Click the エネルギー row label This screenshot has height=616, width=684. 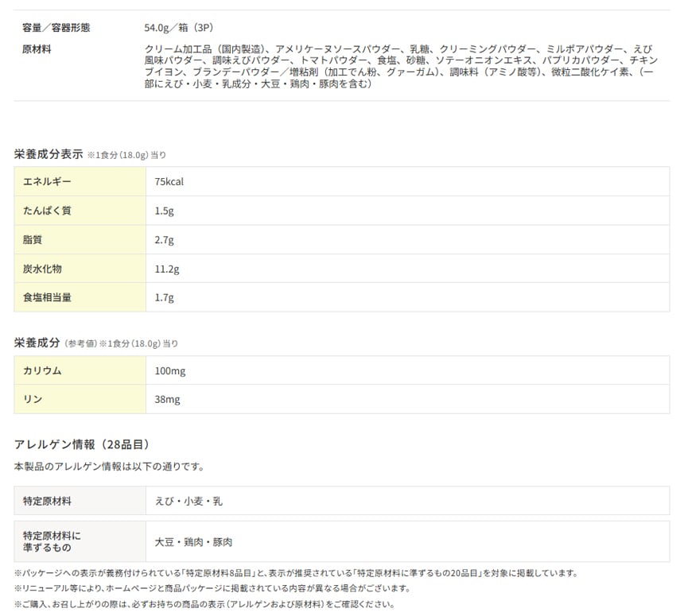47,182
